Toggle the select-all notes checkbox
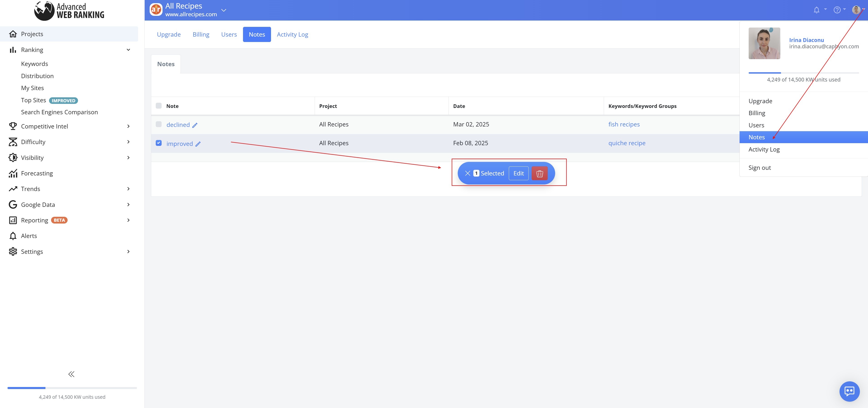 click(x=159, y=106)
